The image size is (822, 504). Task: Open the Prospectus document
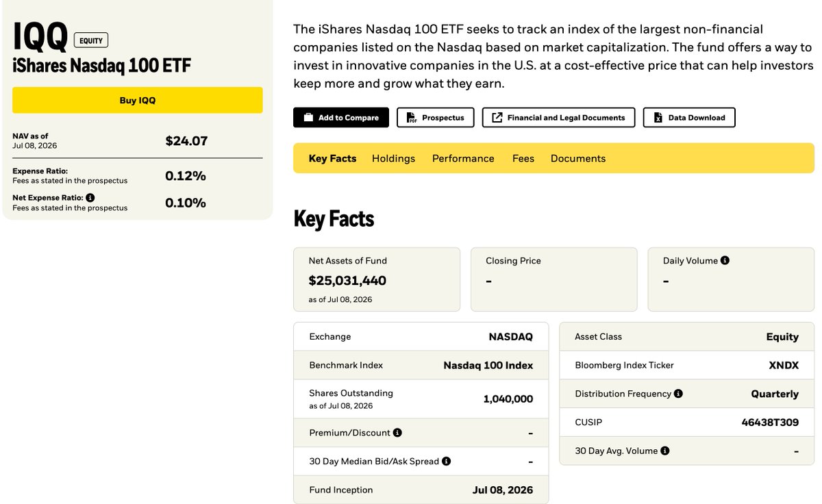click(x=436, y=118)
